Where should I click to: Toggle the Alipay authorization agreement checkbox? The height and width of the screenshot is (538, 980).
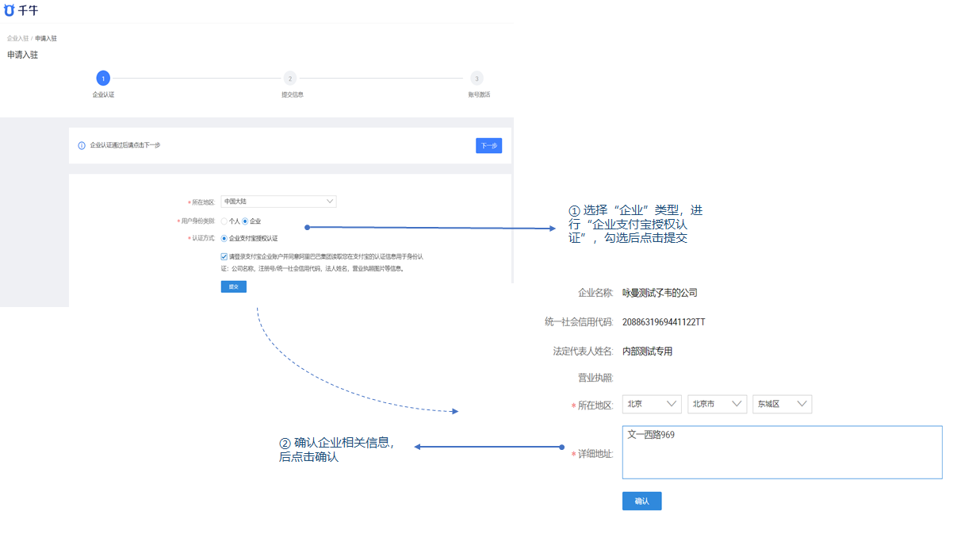coord(224,256)
